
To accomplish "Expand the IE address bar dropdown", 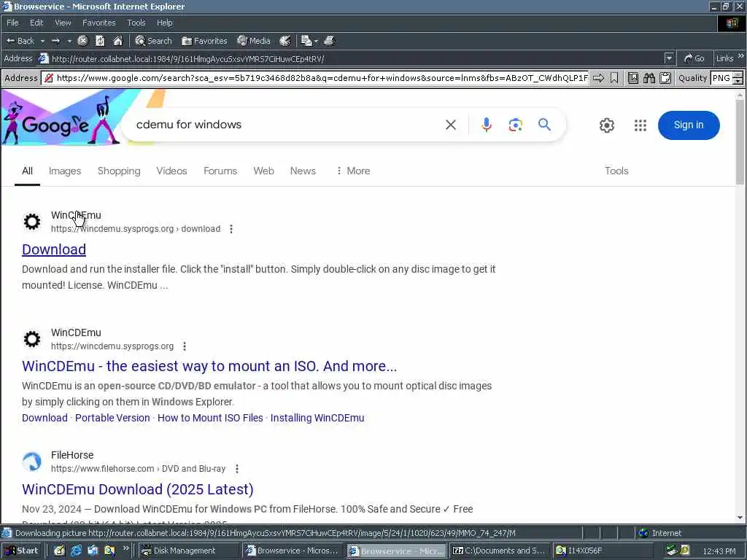I will click(x=669, y=58).
